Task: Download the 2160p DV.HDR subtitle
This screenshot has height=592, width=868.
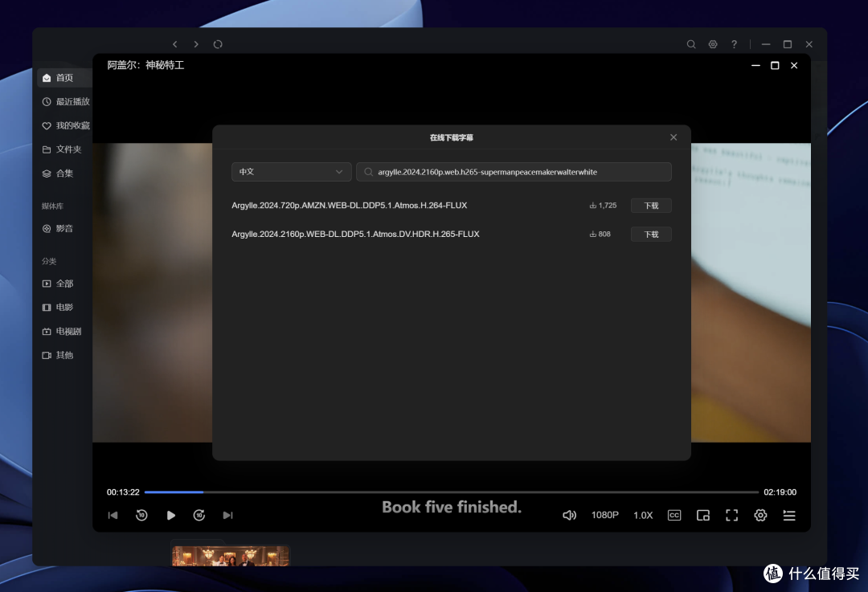Action: pos(651,234)
